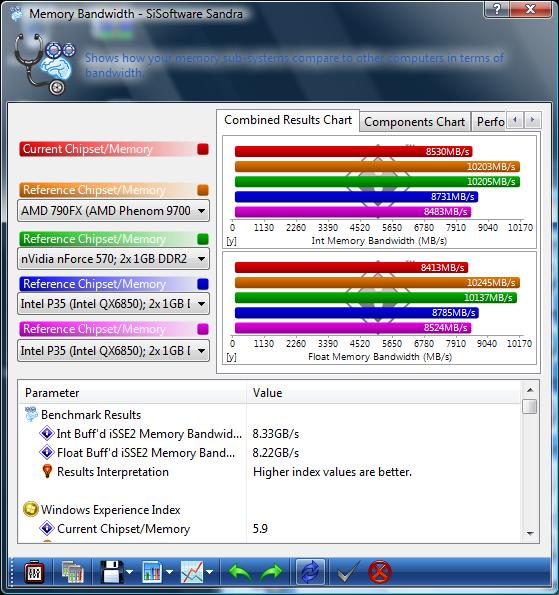Toggle the magenta Reference Chipset/Memory color box
Screen dimensions: 559x595
[203, 329]
